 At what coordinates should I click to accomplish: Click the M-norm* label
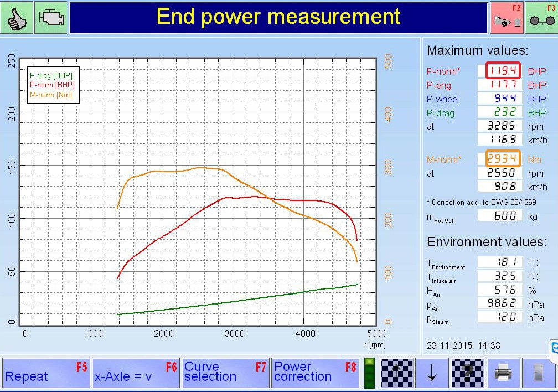click(444, 159)
